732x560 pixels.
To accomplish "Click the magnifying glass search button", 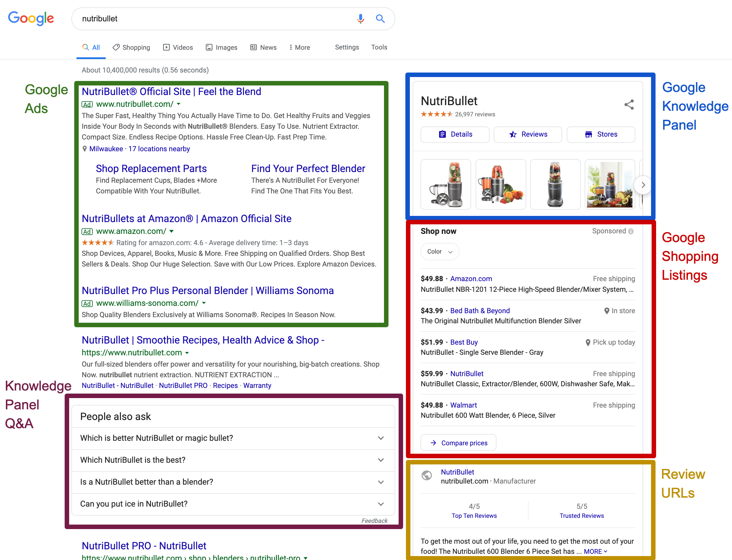I will pos(380,19).
